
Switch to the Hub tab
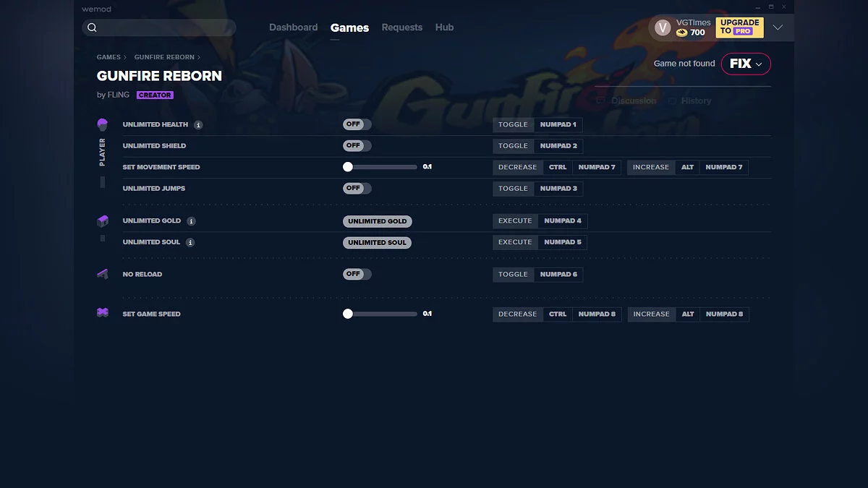[x=444, y=27]
